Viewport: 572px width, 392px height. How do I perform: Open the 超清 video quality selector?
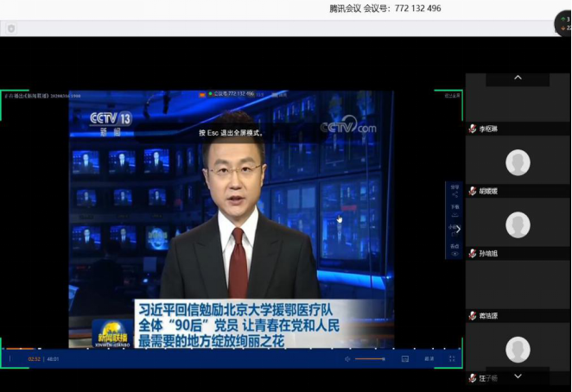(429, 359)
